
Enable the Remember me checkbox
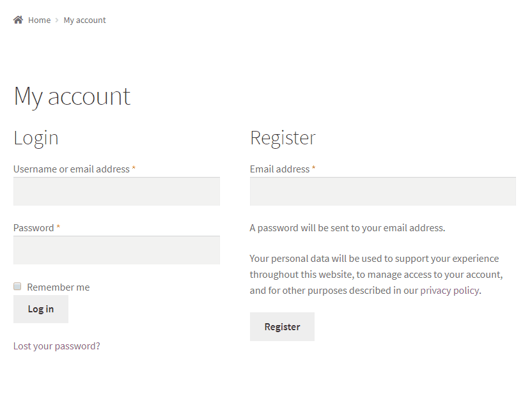(x=17, y=286)
